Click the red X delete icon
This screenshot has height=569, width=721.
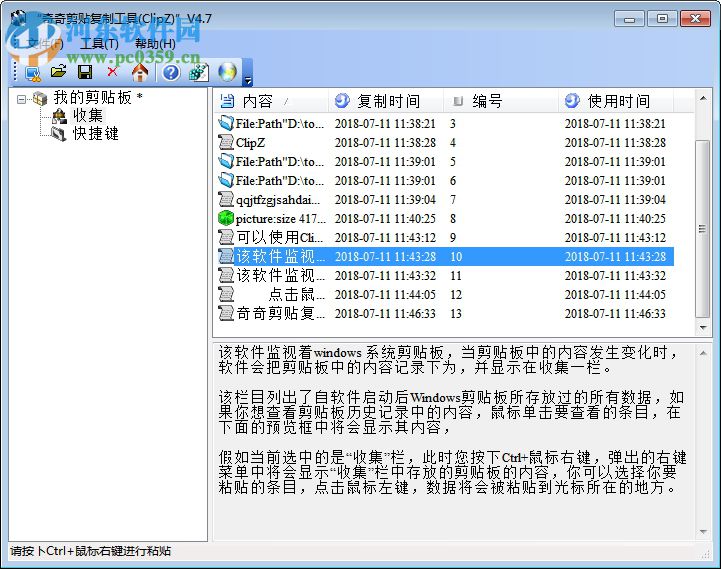[112, 72]
